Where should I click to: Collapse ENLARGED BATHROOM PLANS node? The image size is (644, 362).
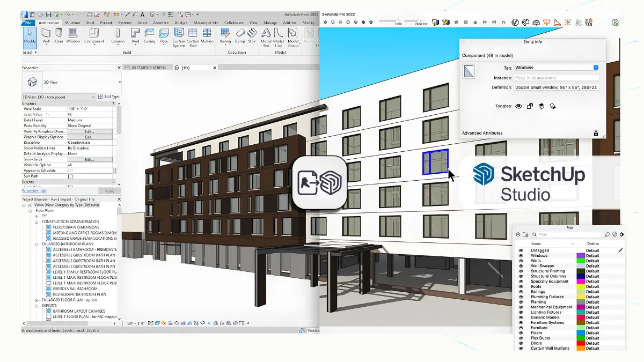[x=37, y=243]
